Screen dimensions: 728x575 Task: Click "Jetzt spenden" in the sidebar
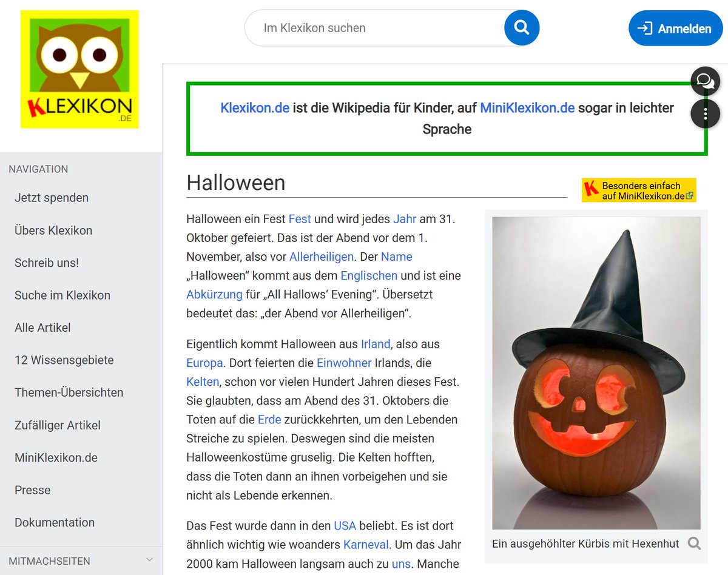[52, 198]
